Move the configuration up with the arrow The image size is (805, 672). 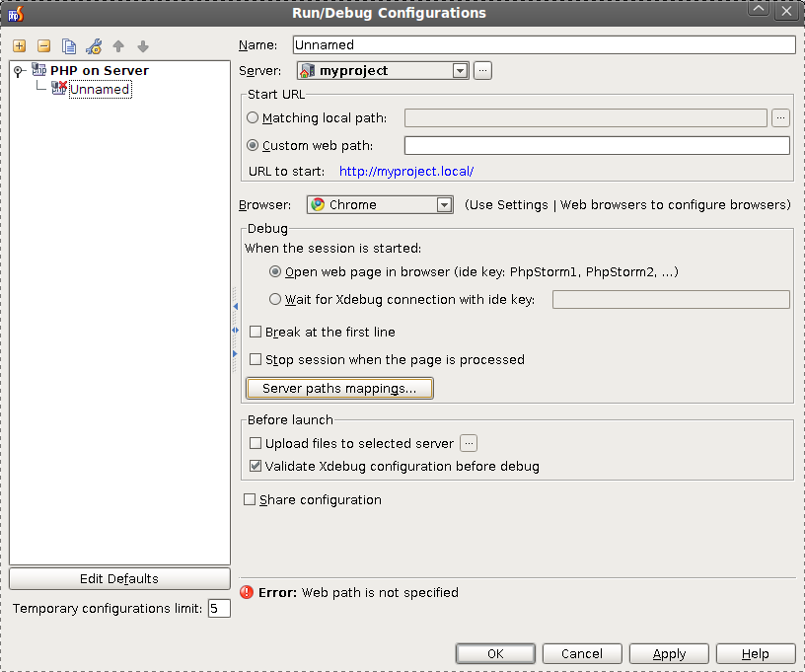coord(118,46)
